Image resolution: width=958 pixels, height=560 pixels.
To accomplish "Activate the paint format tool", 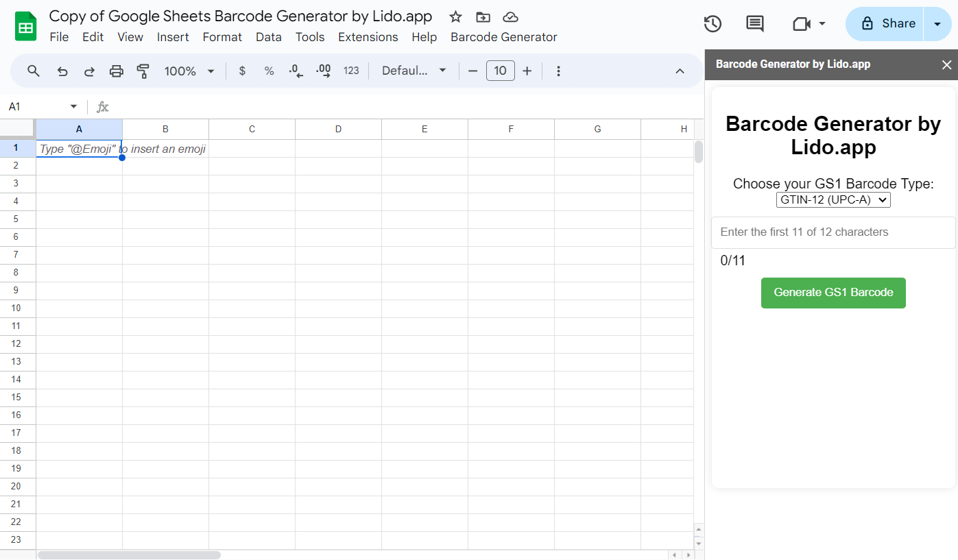I will (x=143, y=71).
